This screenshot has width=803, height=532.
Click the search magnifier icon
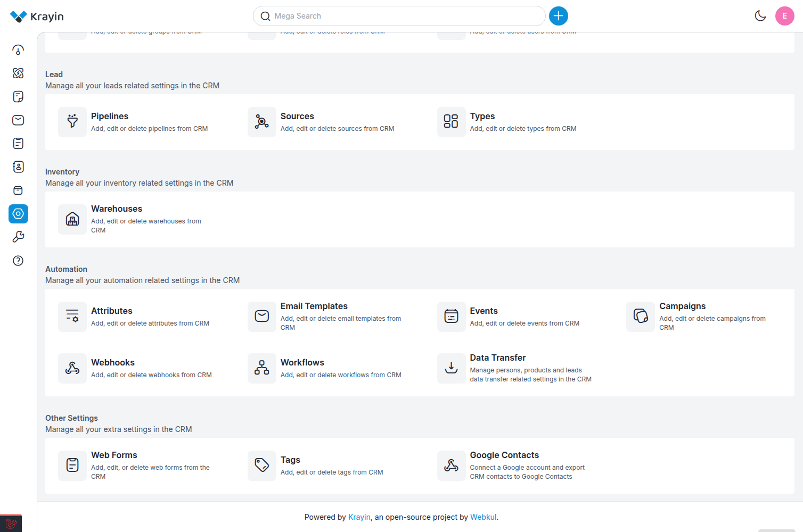(265, 16)
